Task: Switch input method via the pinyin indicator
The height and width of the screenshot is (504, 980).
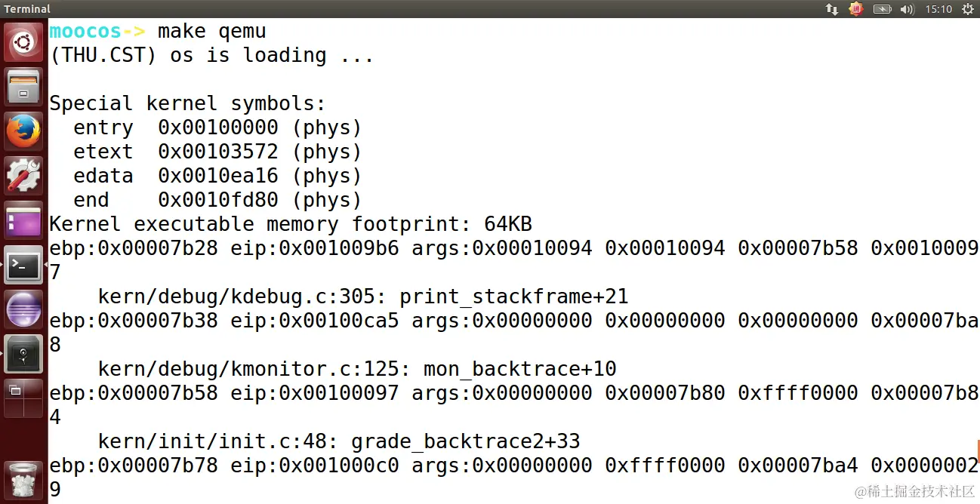Action: 855,9
